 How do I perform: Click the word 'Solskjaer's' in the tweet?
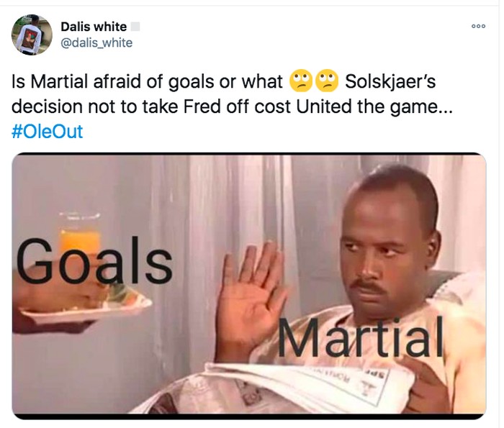(390, 81)
